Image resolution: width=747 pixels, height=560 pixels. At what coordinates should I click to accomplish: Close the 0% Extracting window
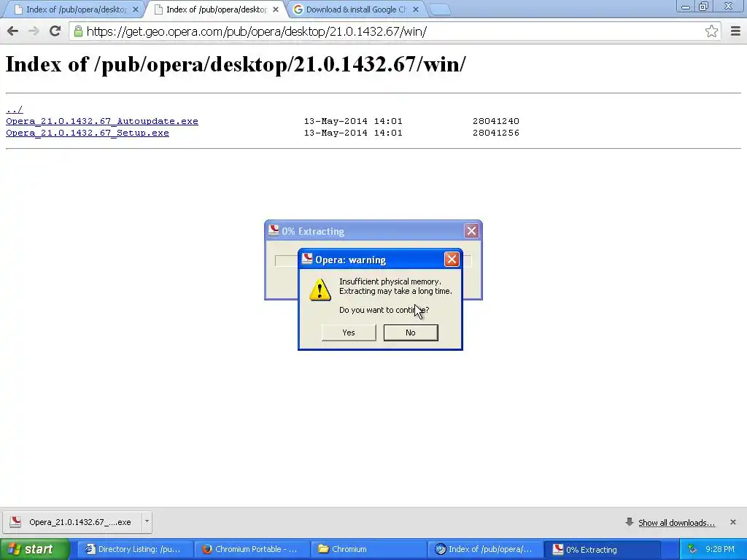pyautogui.click(x=472, y=231)
